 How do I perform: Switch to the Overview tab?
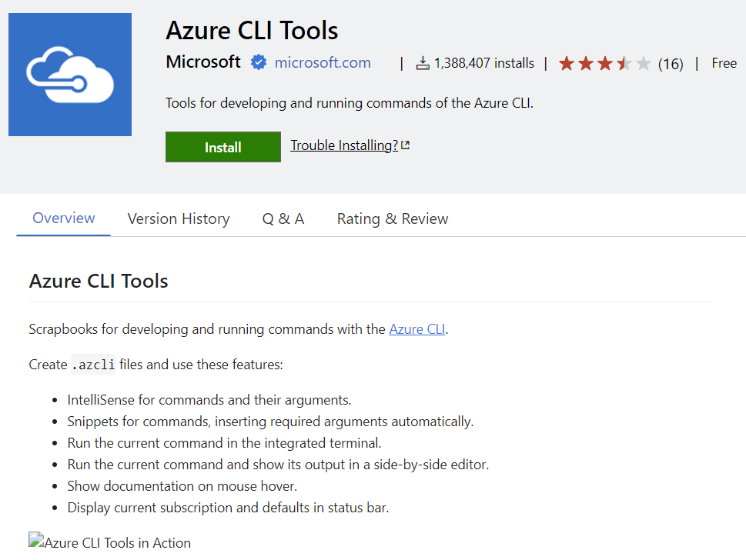tap(63, 218)
